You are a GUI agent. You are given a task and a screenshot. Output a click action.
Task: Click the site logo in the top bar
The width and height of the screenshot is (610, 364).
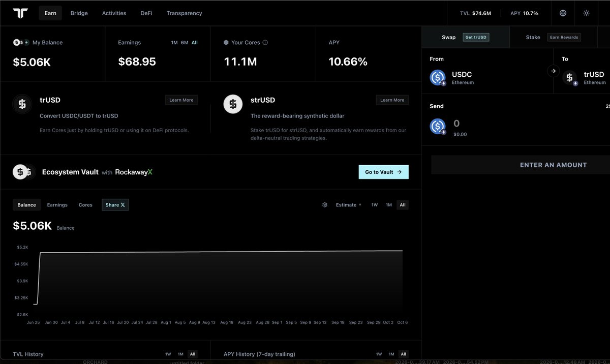coord(20,13)
